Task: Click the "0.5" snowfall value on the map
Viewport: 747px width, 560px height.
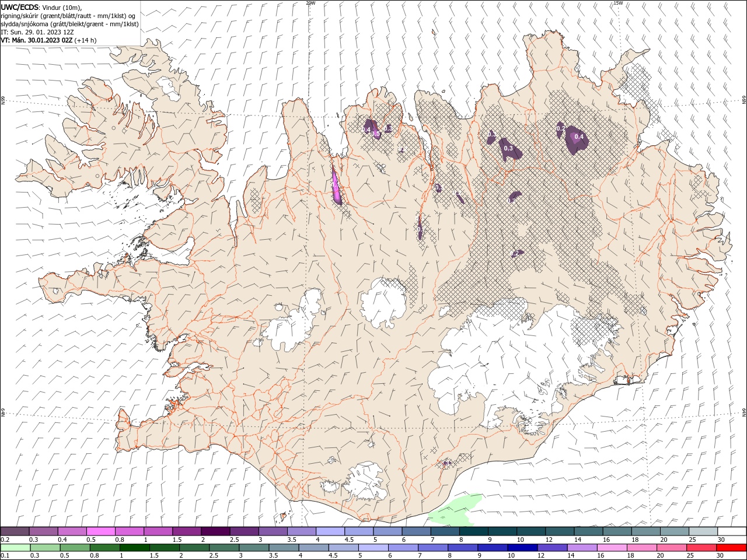Action: pyautogui.click(x=376, y=134)
